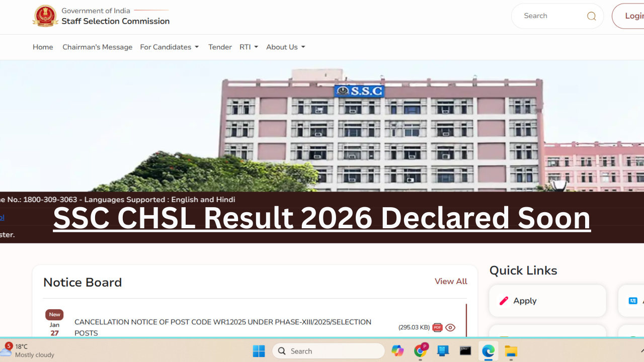
Task: Click the magnifier icon in the search bar
Action: [x=591, y=16]
